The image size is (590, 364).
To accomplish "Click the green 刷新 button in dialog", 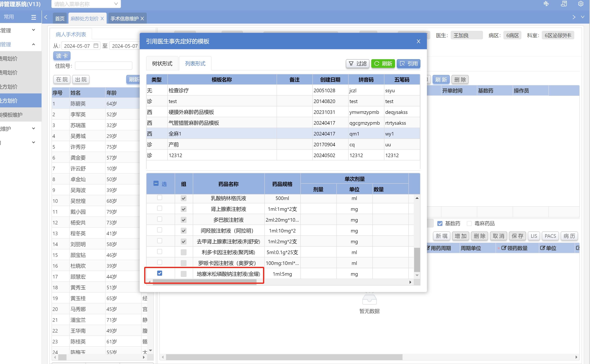I will coord(383,64).
